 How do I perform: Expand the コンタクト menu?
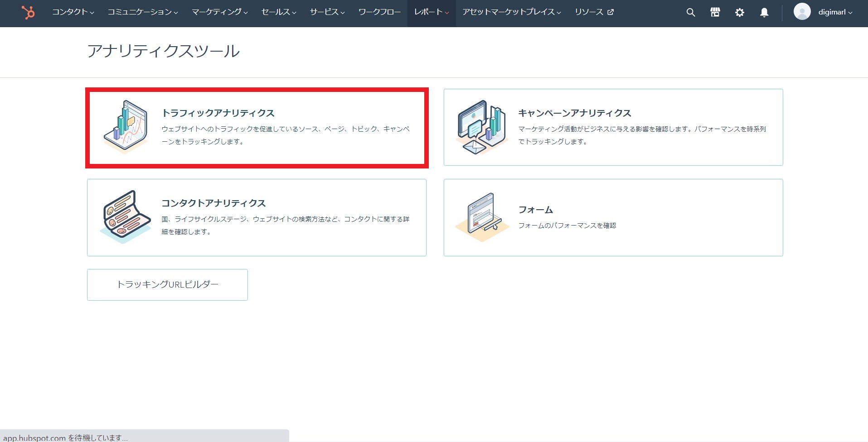(x=73, y=12)
